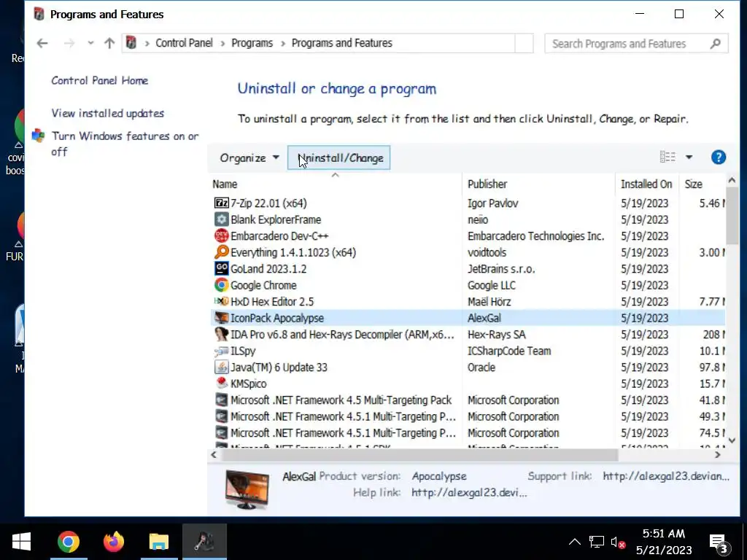The image size is (747, 560).
Task: Select the neiio publisher cell
Action: 477,220
